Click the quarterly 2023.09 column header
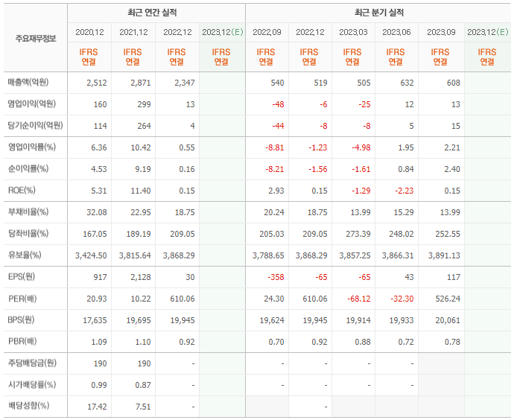 click(x=441, y=32)
